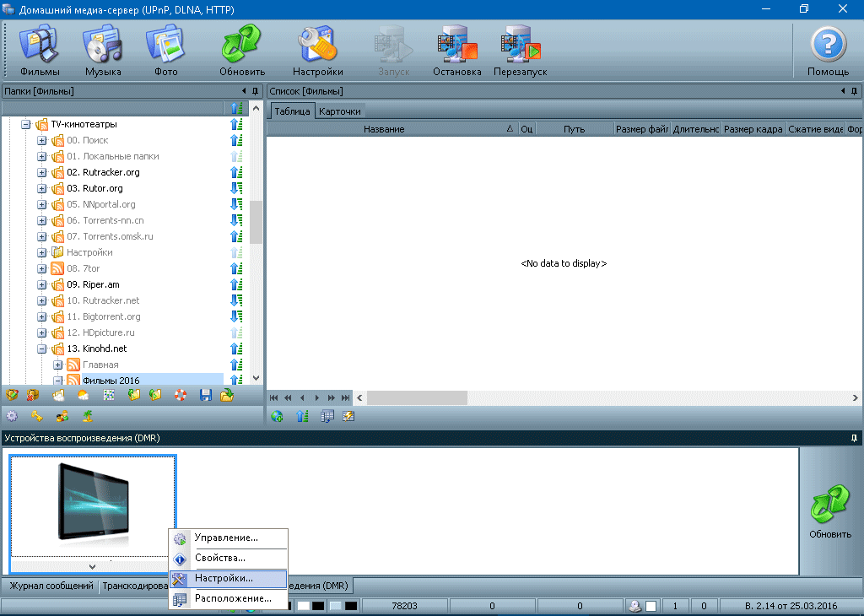Open the Фото (Photo) toolbar icon
This screenshot has width=864, height=616.
166,51
